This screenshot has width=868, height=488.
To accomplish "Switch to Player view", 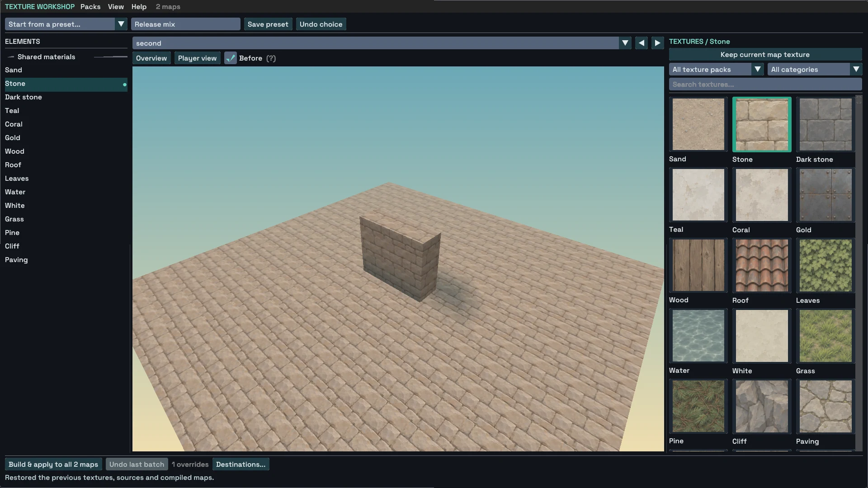I will 197,58.
